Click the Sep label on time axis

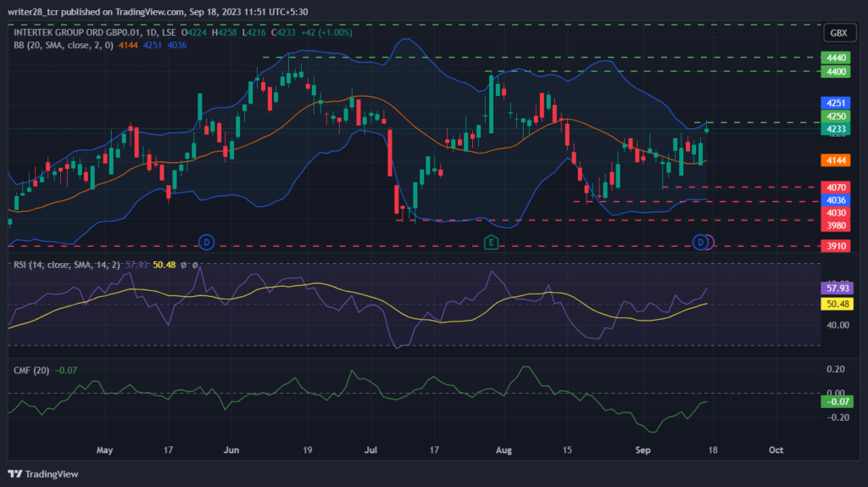[x=643, y=450]
